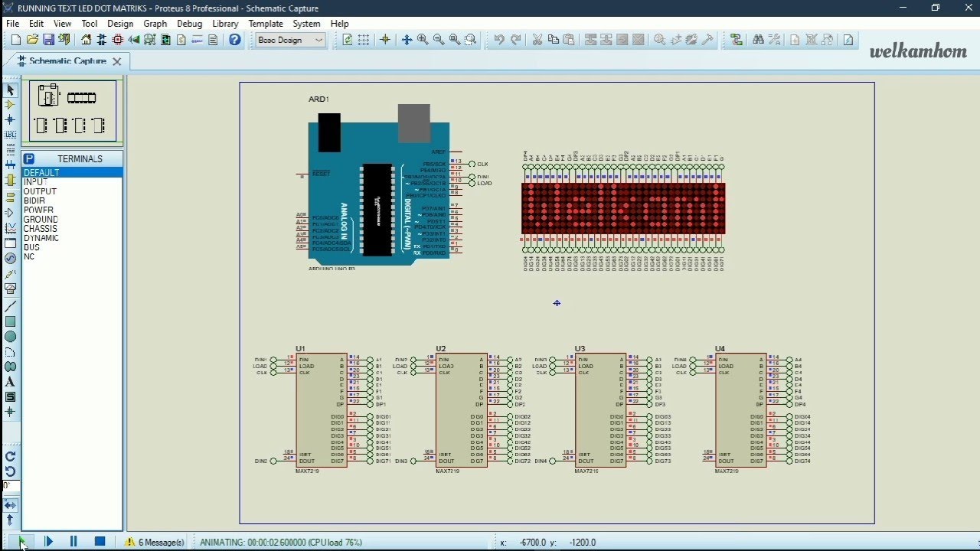Select the Component Mode tool
This screenshot has width=980, height=551.
[10, 104]
